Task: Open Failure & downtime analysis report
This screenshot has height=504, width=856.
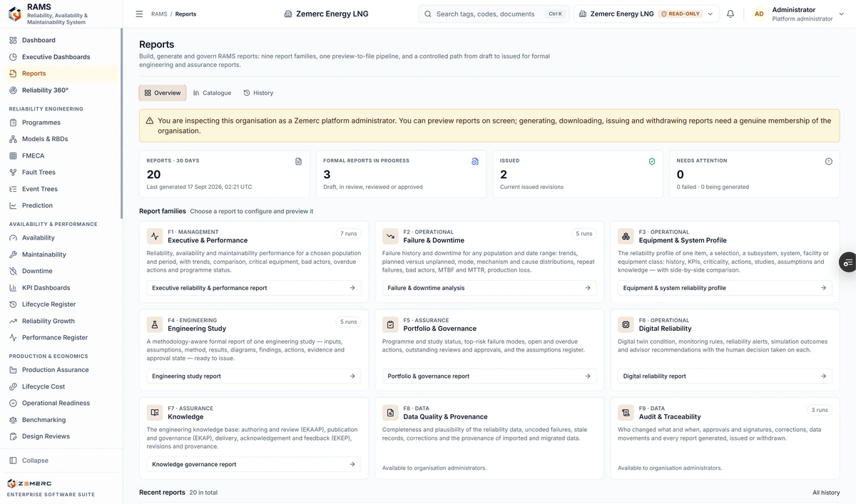Action: pyautogui.click(x=489, y=288)
